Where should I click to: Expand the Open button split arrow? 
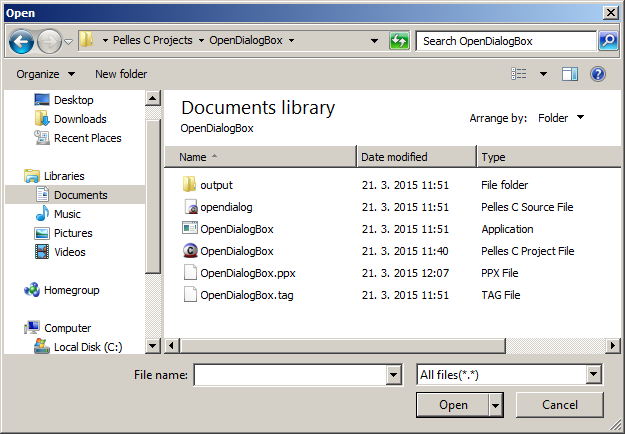coord(495,405)
